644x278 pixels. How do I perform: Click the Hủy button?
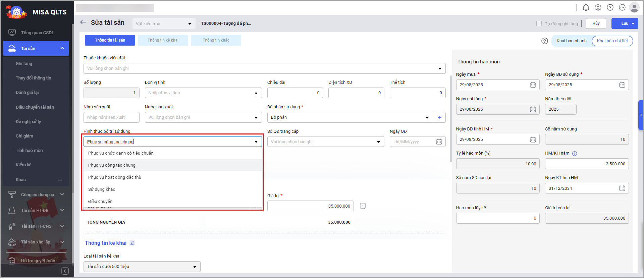pyautogui.click(x=596, y=23)
